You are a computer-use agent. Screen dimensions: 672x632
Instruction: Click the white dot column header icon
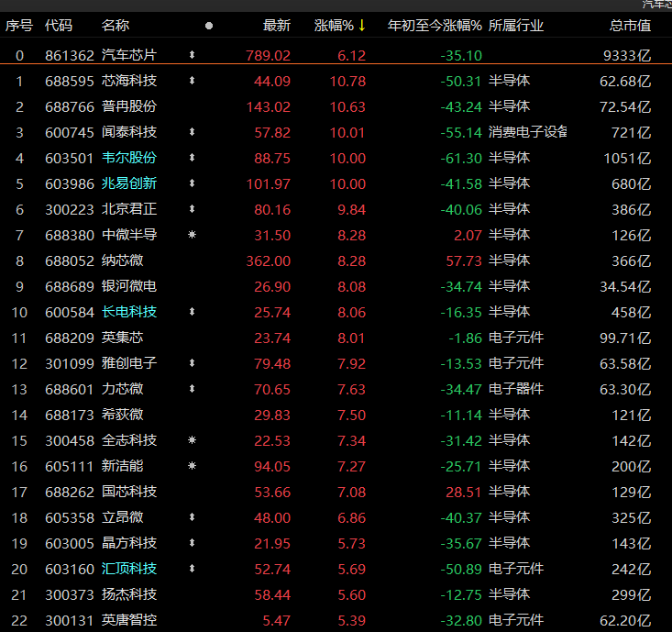pyautogui.click(x=209, y=26)
